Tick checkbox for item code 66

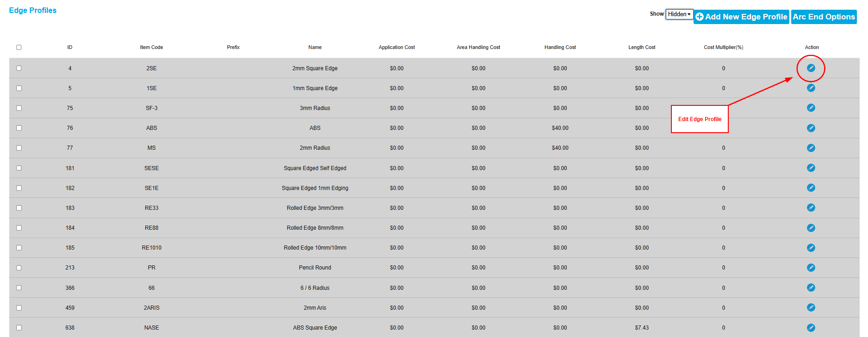19,288
